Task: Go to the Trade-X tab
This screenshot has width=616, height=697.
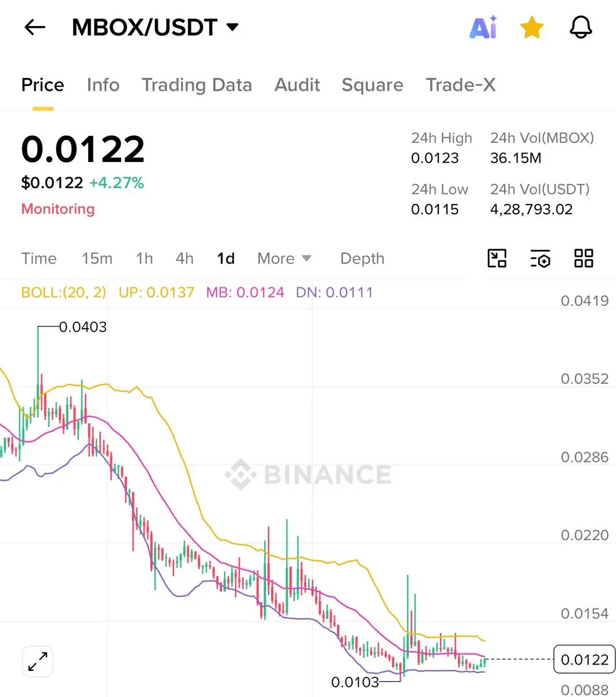Action: coord(460,85)
